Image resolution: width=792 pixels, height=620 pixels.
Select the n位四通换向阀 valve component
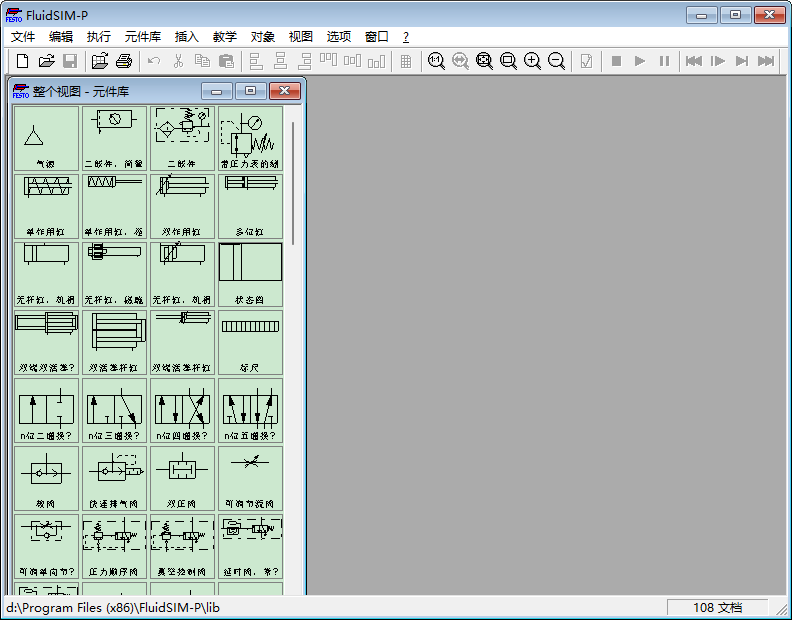182,410
